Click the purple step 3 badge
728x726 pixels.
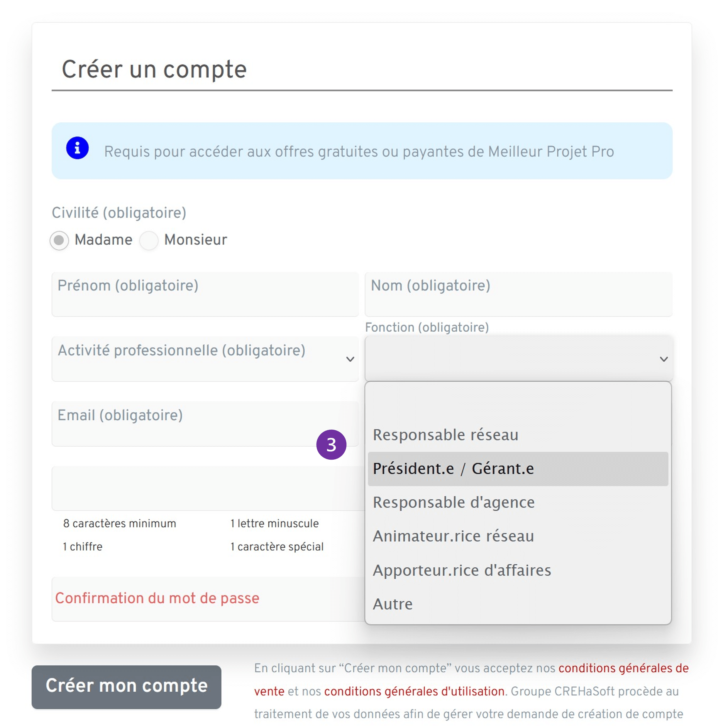(x=332, y=445)
